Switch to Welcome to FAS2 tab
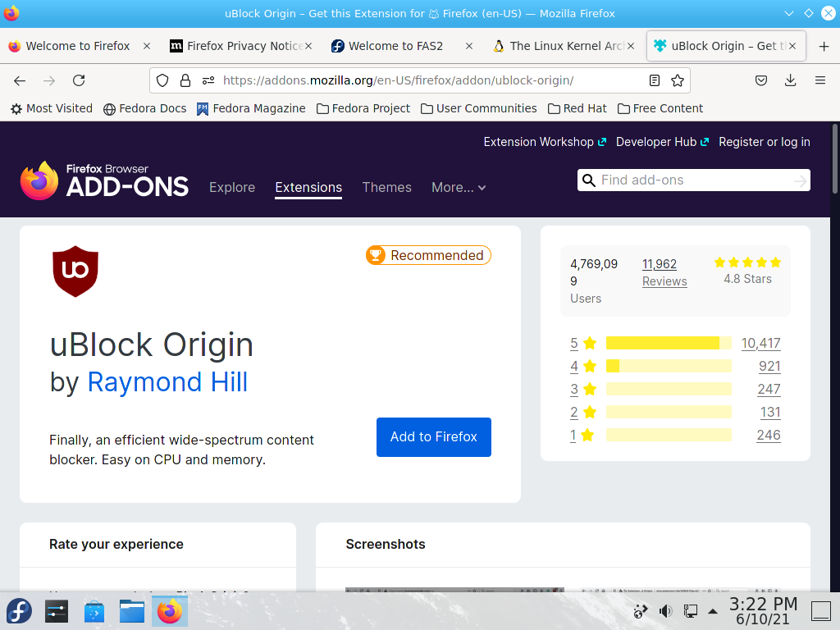 (396, 47)
